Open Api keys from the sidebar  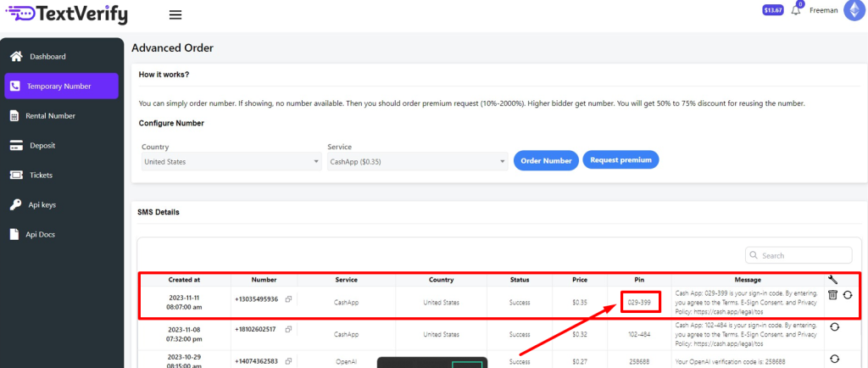coord(42,205)
